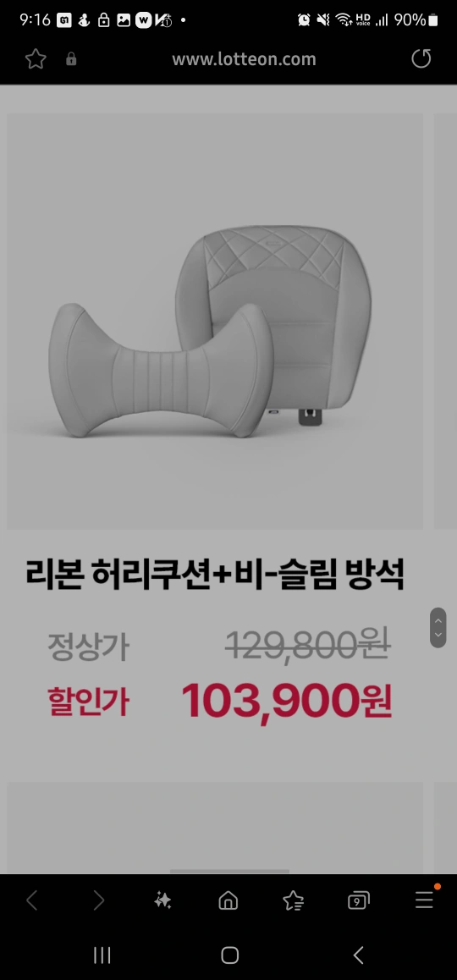457x980 pixels.
Task: Go back with the browser back arrow
Action: click(x=32, y=900)
